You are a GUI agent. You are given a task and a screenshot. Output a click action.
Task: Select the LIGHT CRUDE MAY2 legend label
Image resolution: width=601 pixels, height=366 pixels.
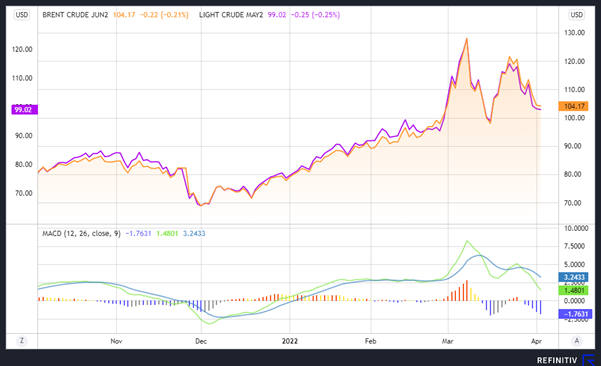tap(231, 15)
